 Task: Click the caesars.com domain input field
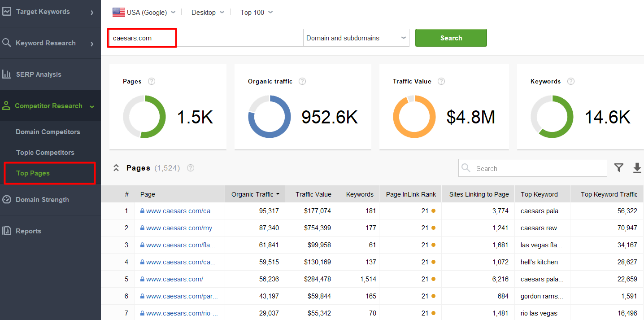point(205,38)
